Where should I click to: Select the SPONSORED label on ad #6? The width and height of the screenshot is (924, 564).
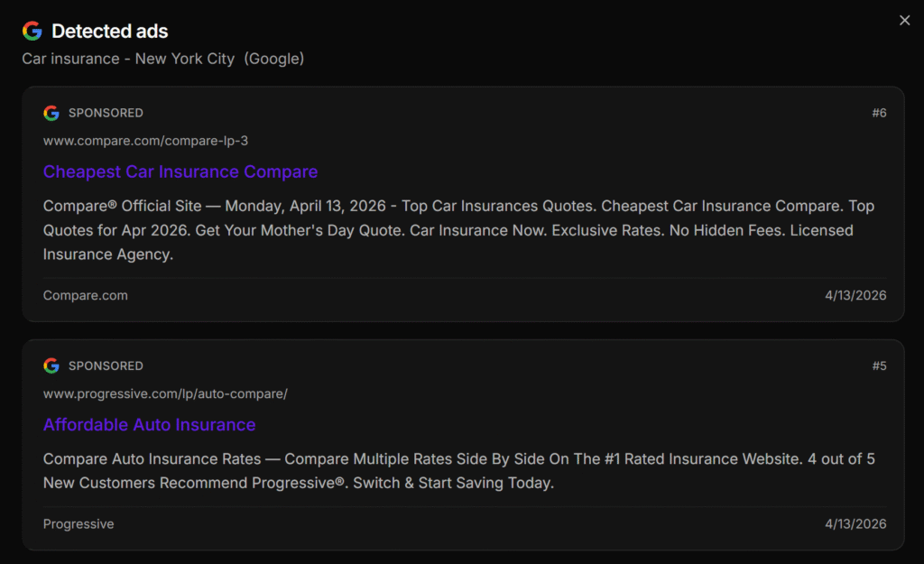click(106, 113)
